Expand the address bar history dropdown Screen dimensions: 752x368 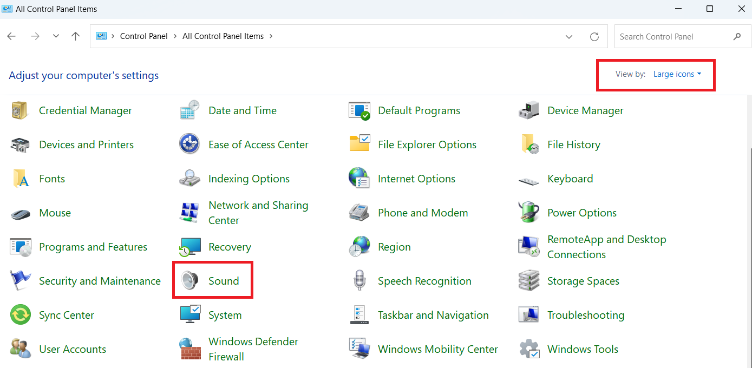pos(569,36)
